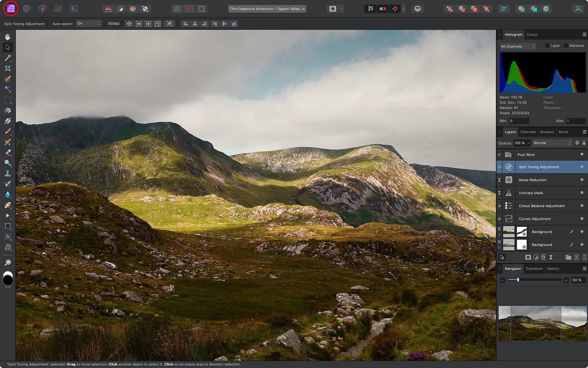Select the Rectangular Marquee tool
This screenshot has width=588, height=368.
[x=8, y=100]
